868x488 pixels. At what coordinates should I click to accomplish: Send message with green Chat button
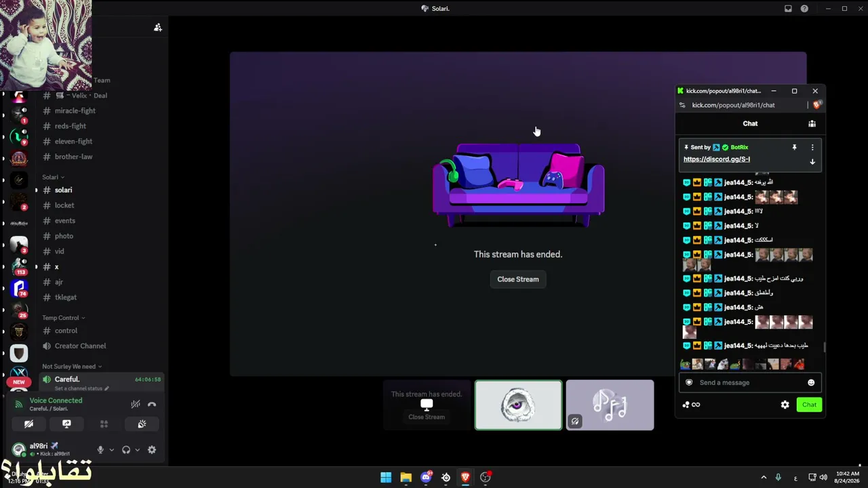(809, 405)
